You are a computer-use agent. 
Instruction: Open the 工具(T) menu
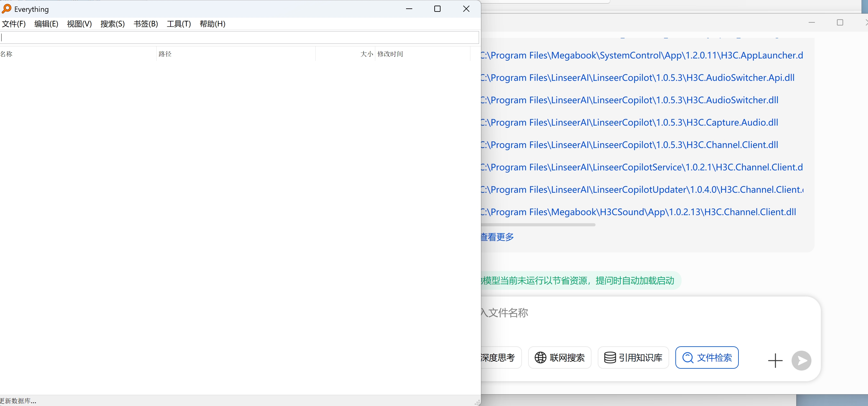(x=179, y=24)
